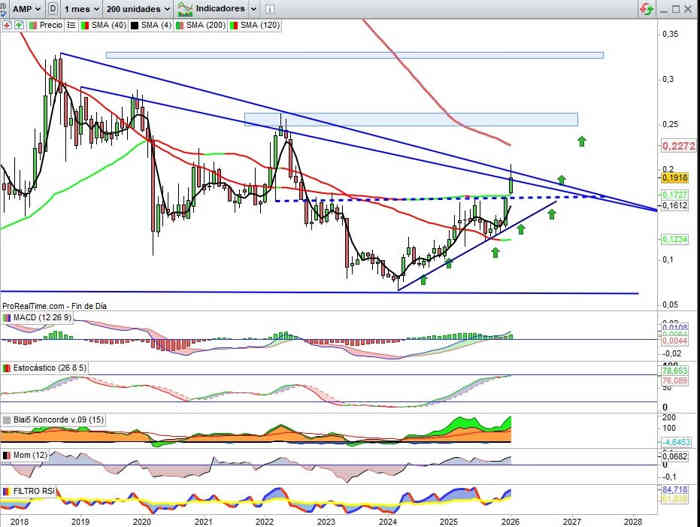Expand the '200 unidades' dropdown
This screenshot has height=527, width=700.
coord(138,8)
